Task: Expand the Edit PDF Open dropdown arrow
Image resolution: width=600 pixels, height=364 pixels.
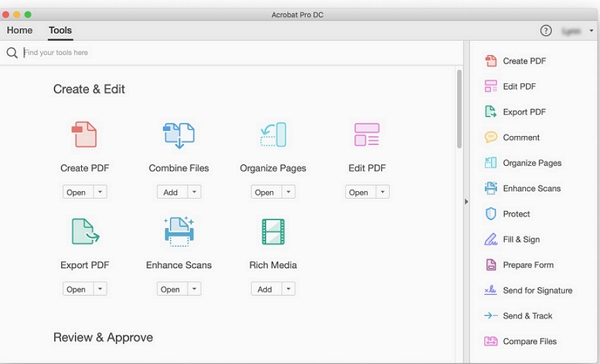Action: click(x=382, y=192)
